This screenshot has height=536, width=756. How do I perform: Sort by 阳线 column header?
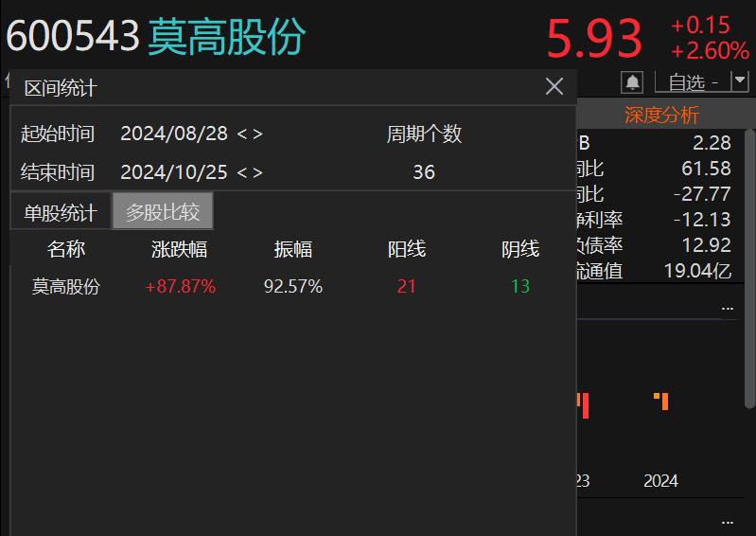(x=407, y=249)
